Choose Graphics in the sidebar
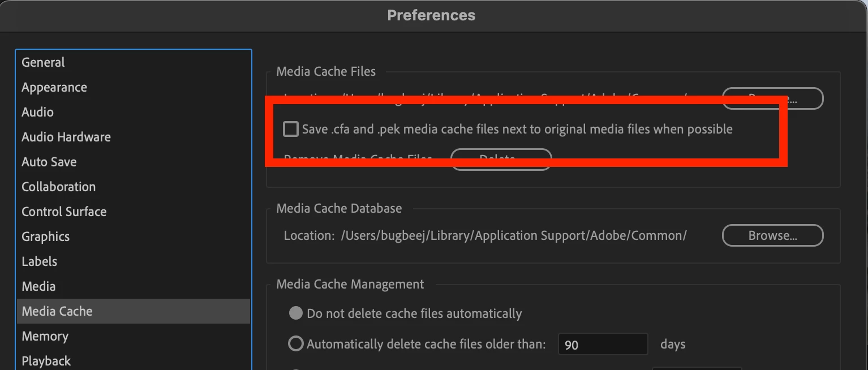This screenshot has width=868, height=370. 46,236
